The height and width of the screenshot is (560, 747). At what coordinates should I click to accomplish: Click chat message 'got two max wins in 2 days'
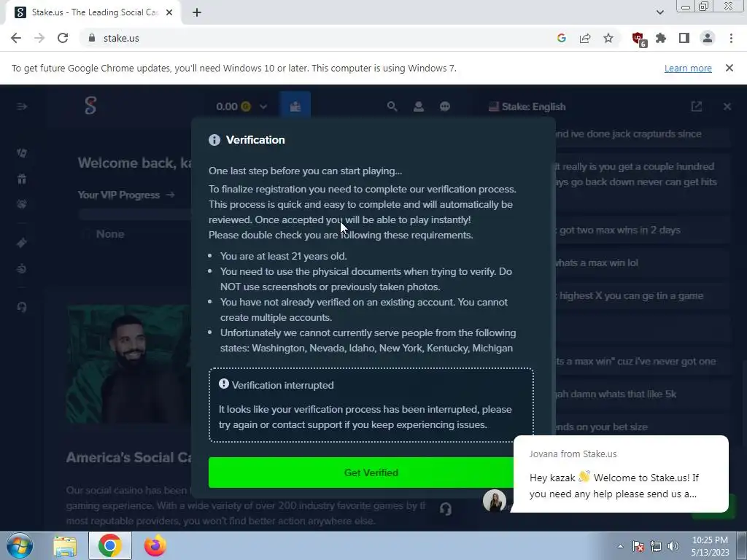click(x=619, y=230)
